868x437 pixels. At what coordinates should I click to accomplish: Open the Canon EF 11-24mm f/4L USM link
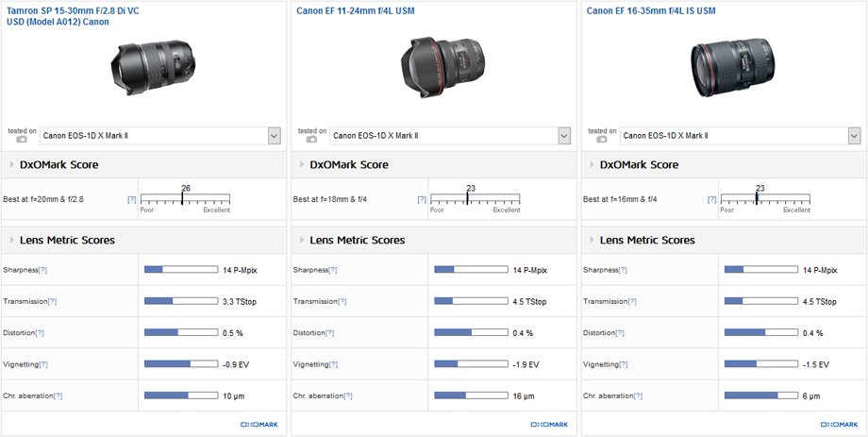tap(355, 10)
